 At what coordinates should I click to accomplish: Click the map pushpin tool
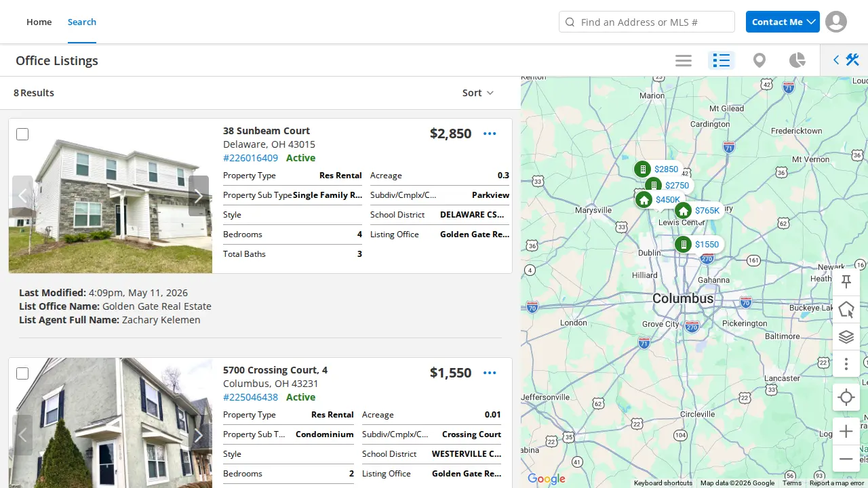(x=846, y=282)
